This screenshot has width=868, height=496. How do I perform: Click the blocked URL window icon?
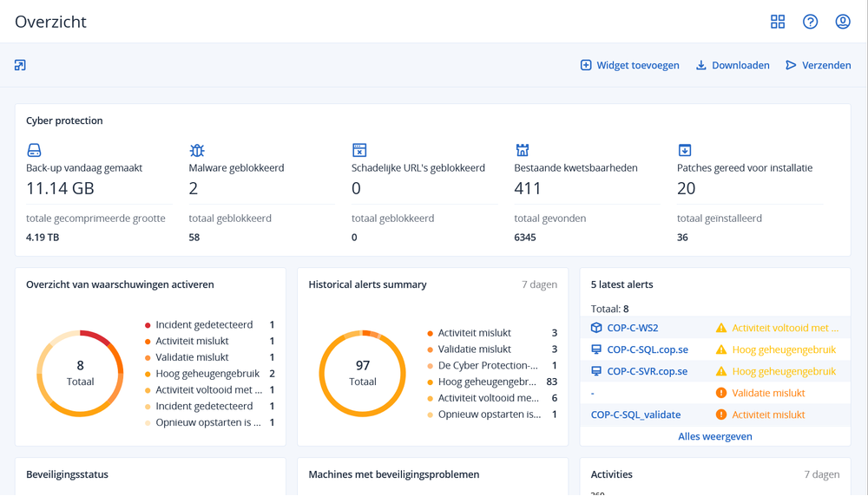[x=359, y=150]
